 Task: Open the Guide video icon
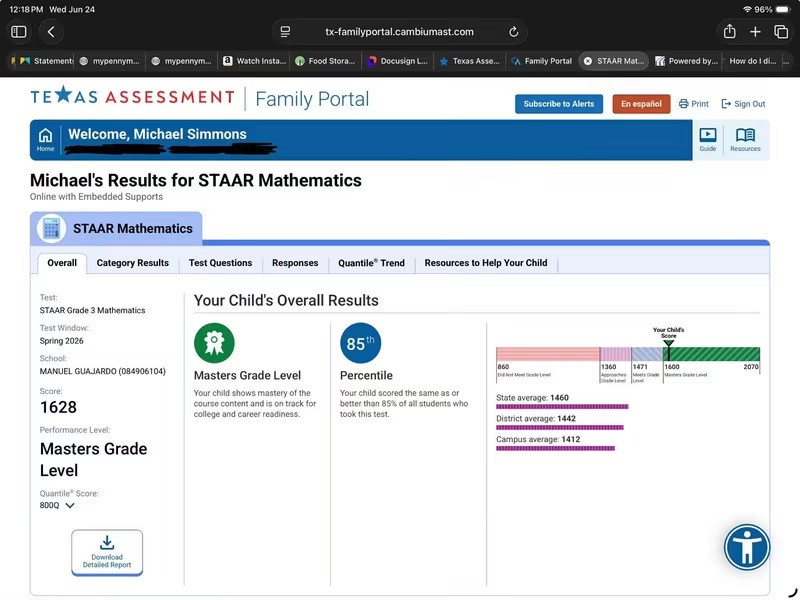pos(708,139)
